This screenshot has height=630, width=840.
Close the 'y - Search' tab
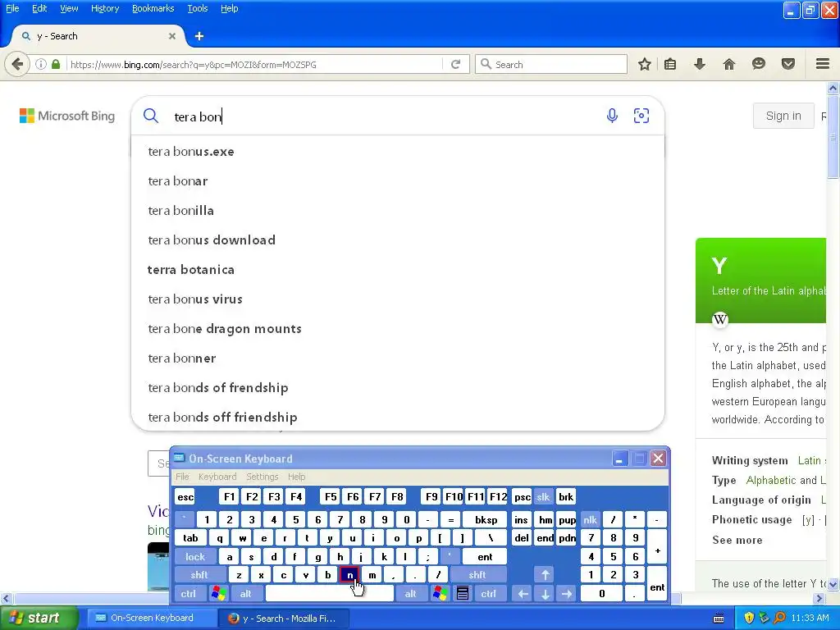[172, 36]
